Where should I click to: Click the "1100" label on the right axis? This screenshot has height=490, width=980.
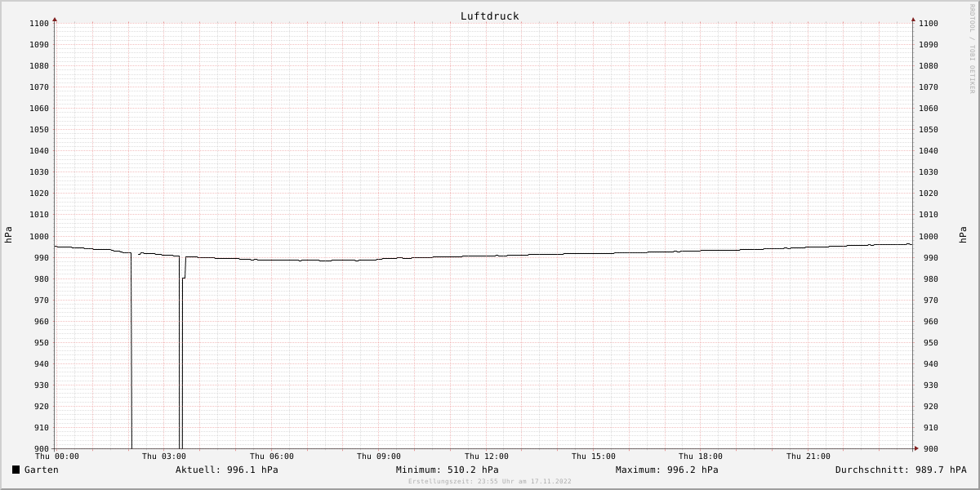(929, 24)
